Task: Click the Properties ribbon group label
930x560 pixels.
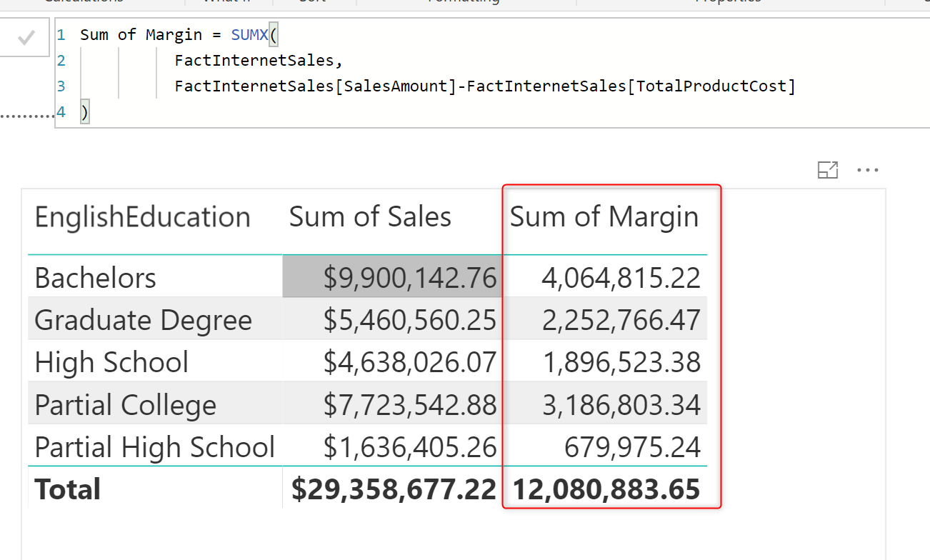Action: point(728,2)
